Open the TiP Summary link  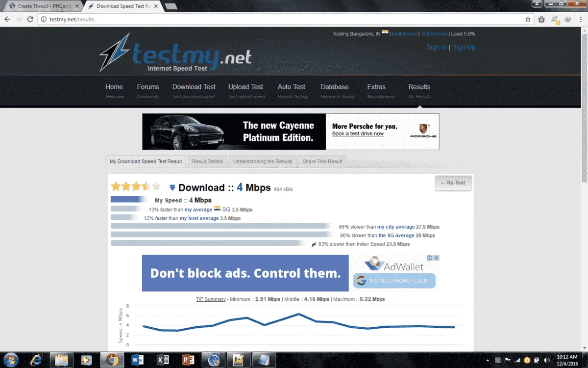coord(211,299)
